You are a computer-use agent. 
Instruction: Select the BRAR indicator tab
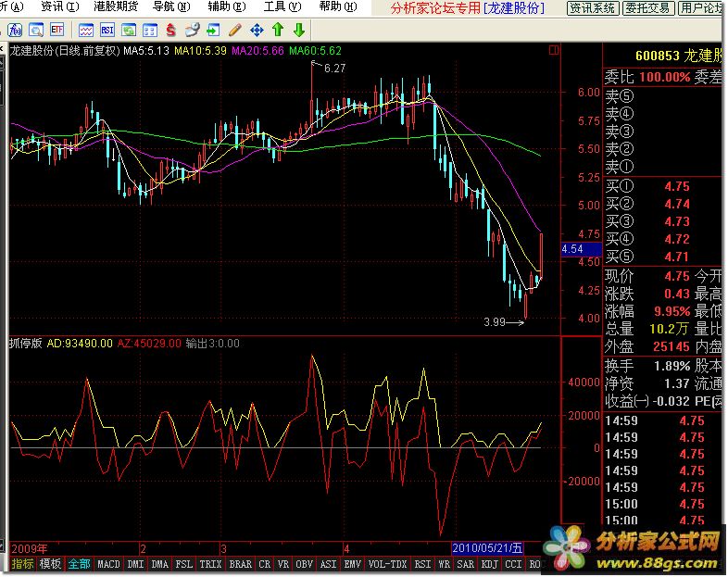(241, 564)
